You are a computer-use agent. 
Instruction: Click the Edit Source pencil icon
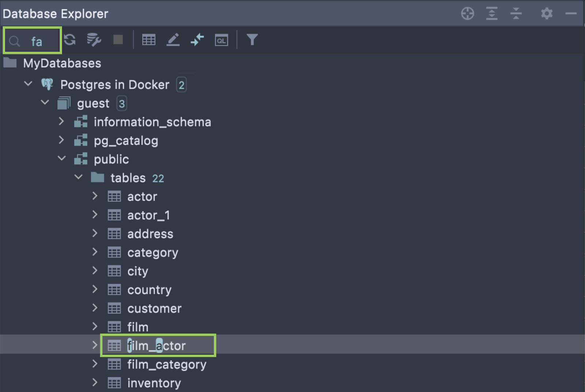tap(173, 39)
